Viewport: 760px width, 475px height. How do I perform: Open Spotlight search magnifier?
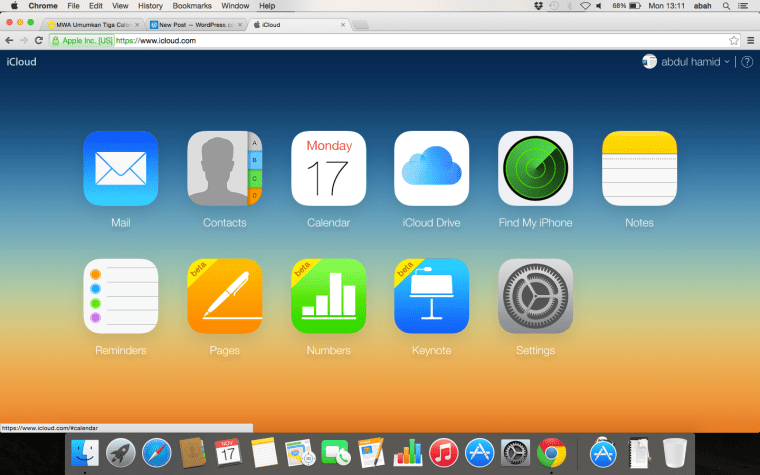click(726, 6)
